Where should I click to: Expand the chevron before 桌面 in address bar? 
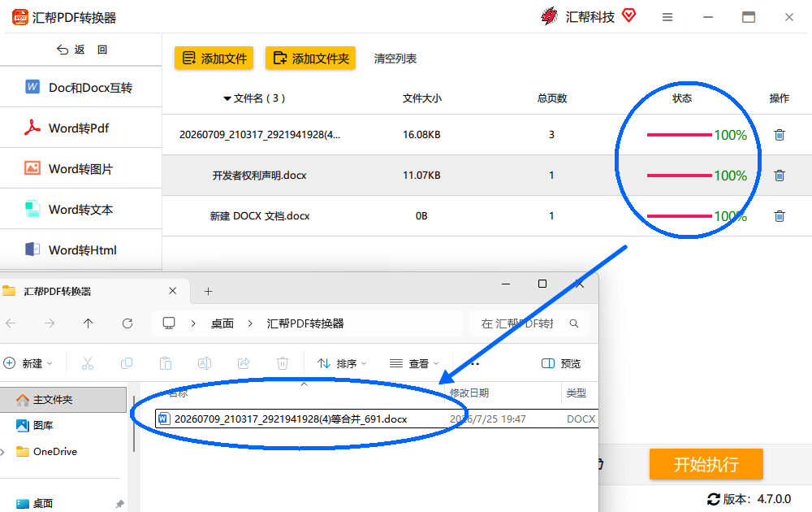tap(193, 323)
